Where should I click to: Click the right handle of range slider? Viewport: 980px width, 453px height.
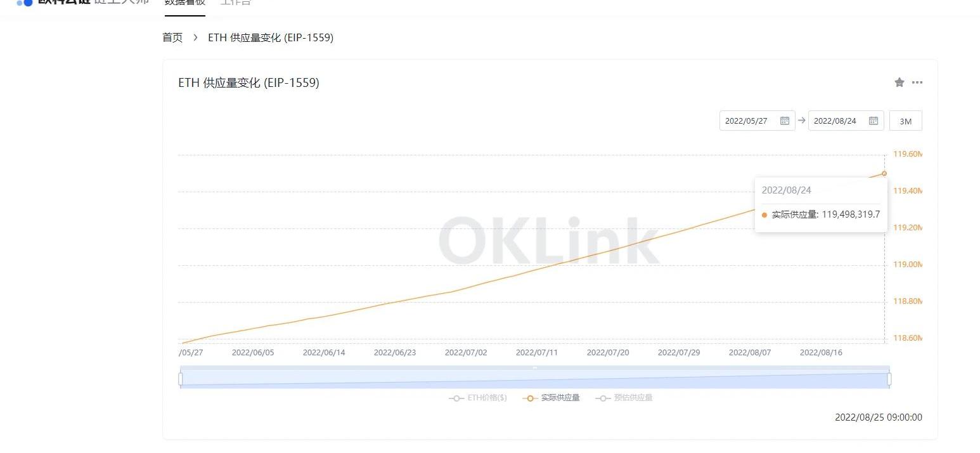point(889,379)
